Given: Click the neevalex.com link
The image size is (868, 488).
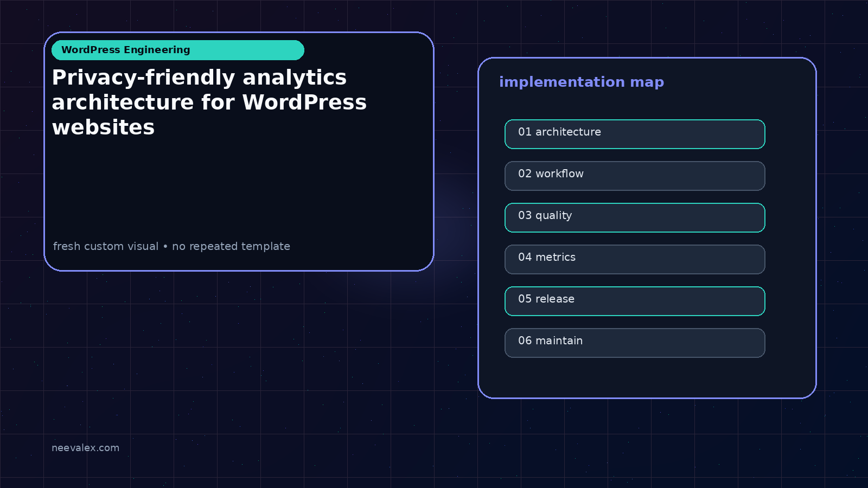Looking at the screenshot, I should tap(85, 448).
